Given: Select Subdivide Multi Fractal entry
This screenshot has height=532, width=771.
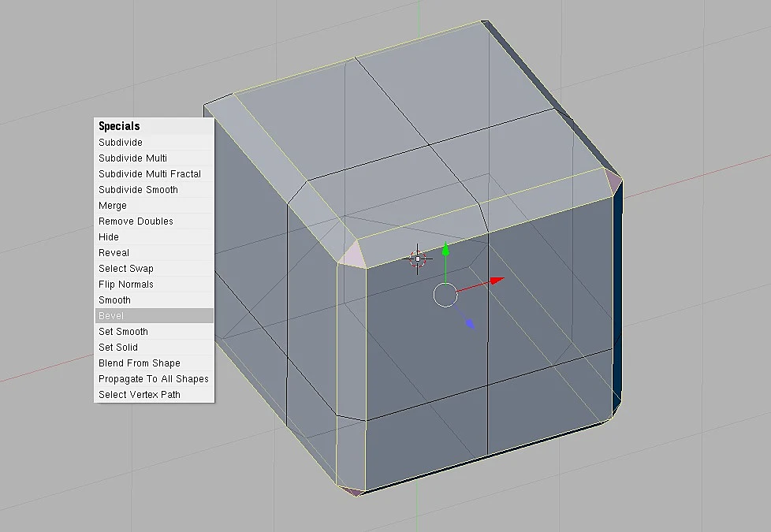Looking at the screenshot, I should [x=154, y=174].
